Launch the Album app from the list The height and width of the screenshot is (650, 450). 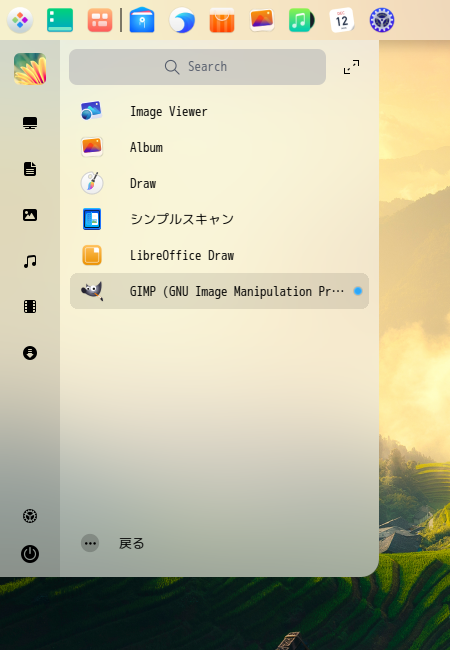219,147
